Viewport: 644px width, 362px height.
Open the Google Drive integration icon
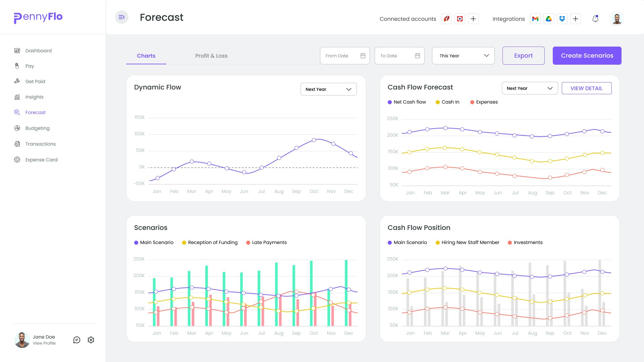(549, 19)
